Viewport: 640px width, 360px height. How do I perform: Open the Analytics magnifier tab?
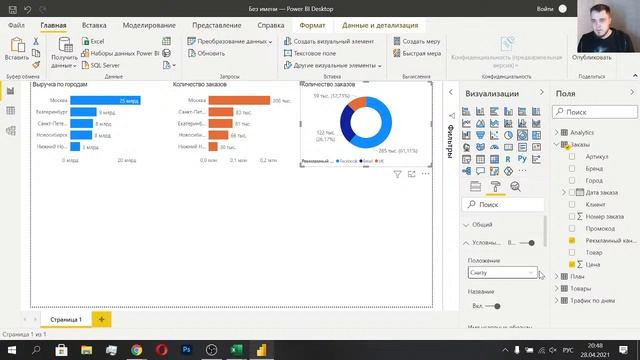pos(516,187)
